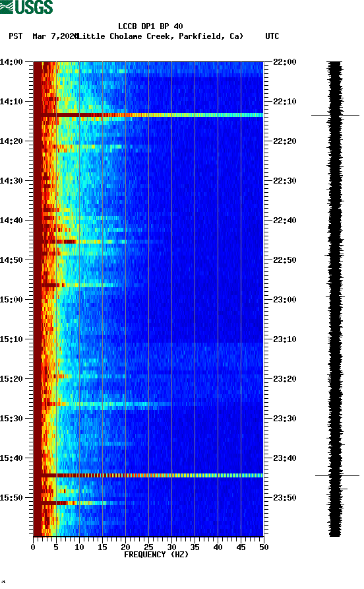
Task: Click the 'Mar 7,2020' date label
Action: 55,36
